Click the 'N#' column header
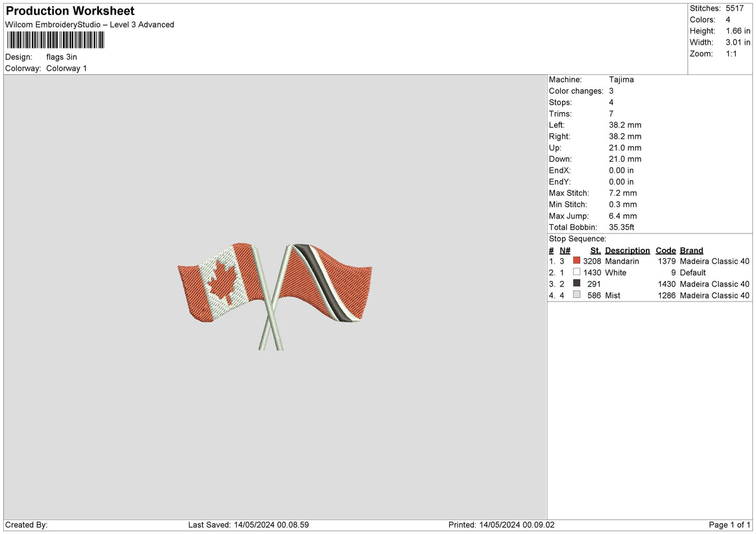 click(564, 250)
